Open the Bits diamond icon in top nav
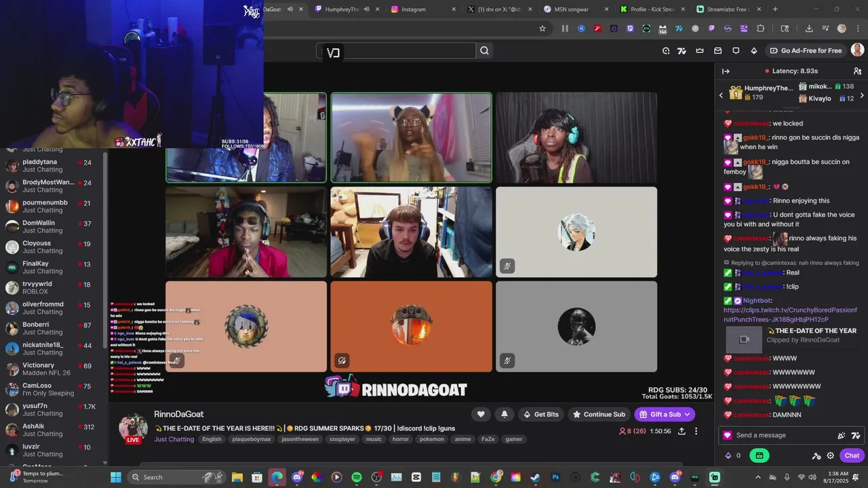The width and height of the screenshot is (868, 488). [x=753, y=51]
